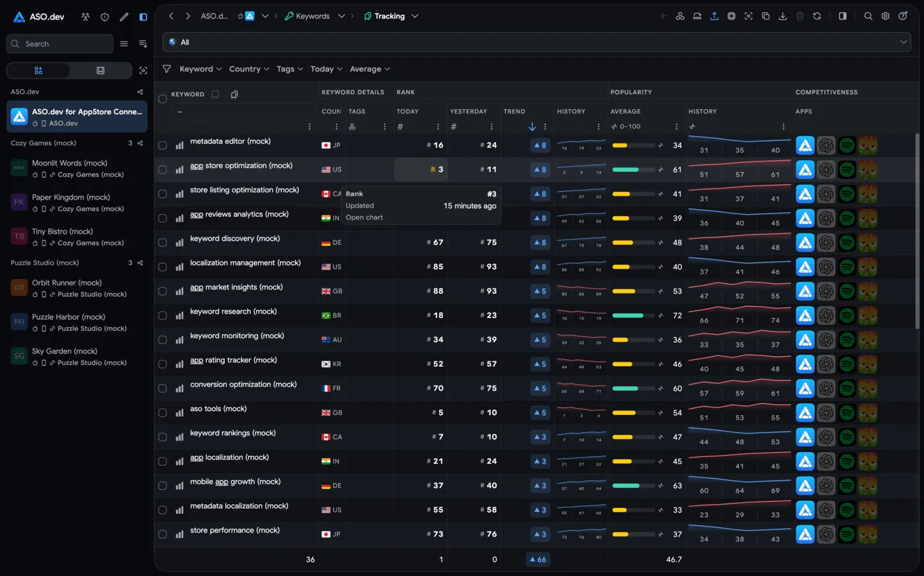Open the help question mark icon
Viewport: 924px width, 576px height.
tap(903, 16)
